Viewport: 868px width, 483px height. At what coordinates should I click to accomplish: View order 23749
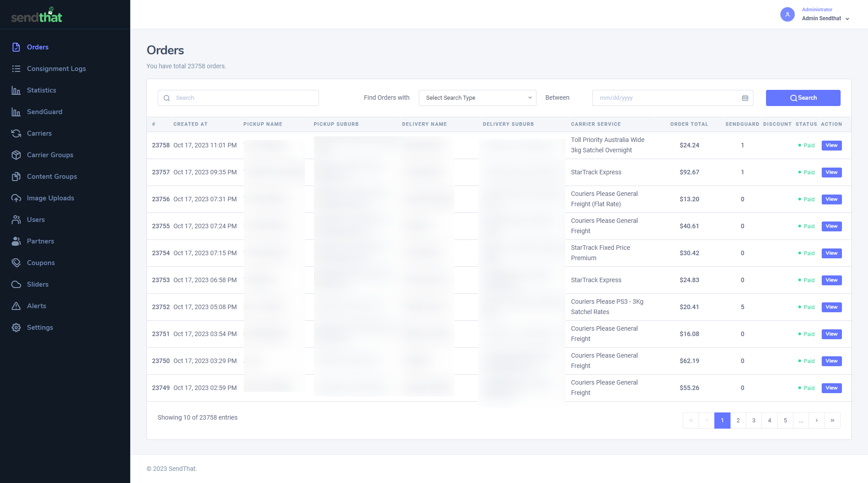tap(831, 388)
